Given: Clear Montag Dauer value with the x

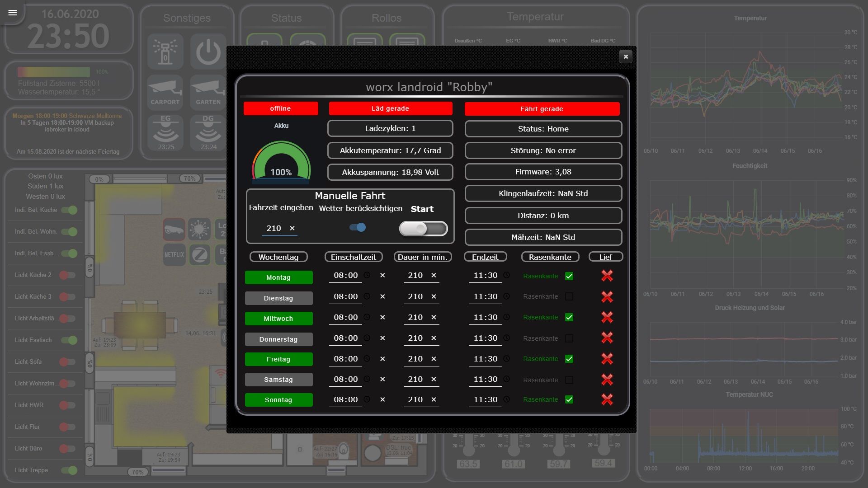Looking at the screenshot, I should click(x=434, y=275).
